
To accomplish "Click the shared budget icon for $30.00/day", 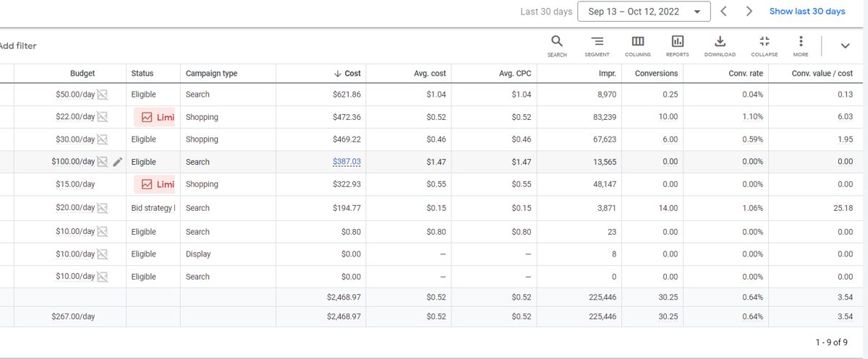I will [103, 139].
